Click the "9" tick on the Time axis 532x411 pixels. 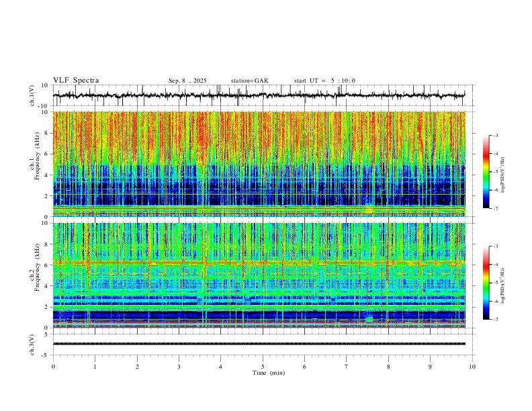point(430,367)
